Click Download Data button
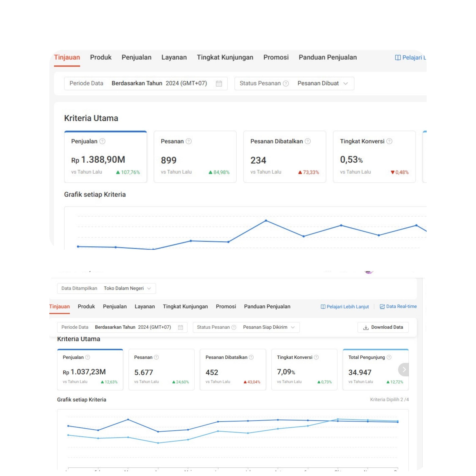 383,327
